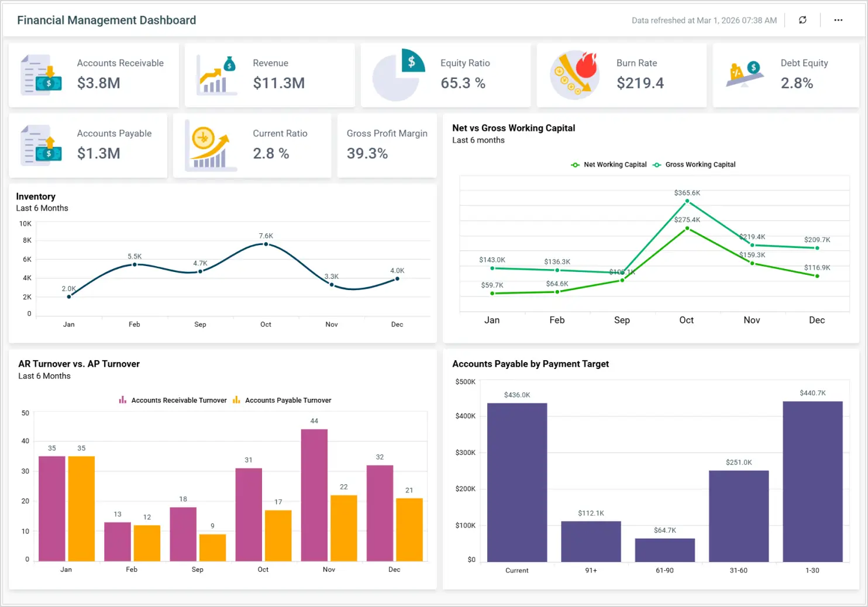Click Dec receivable turnover bar labeled 32

click(x=380, y=513)
